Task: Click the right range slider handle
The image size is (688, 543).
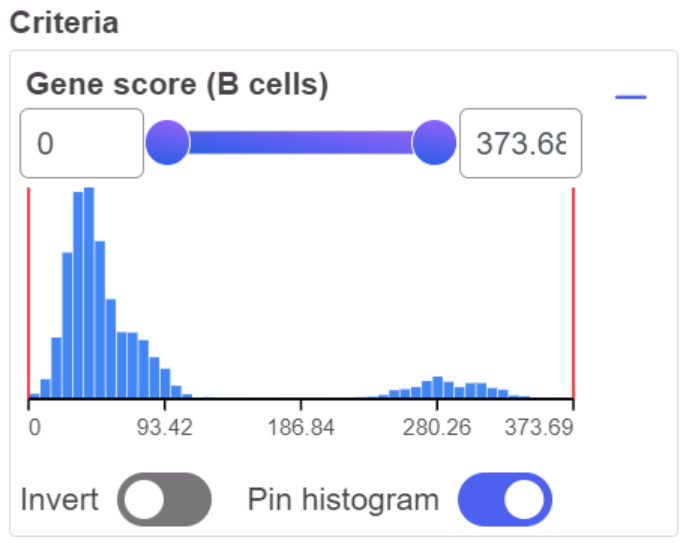Action: tap(434, 143)
